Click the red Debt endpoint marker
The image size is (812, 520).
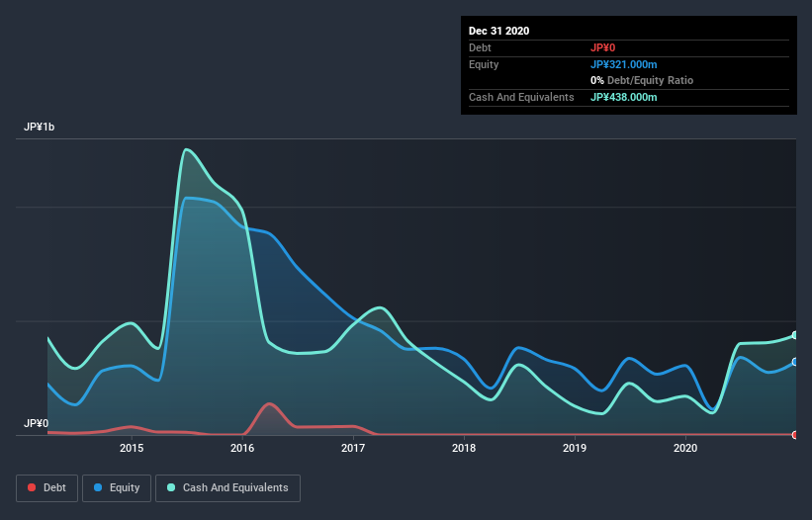[x=795, y=435]
